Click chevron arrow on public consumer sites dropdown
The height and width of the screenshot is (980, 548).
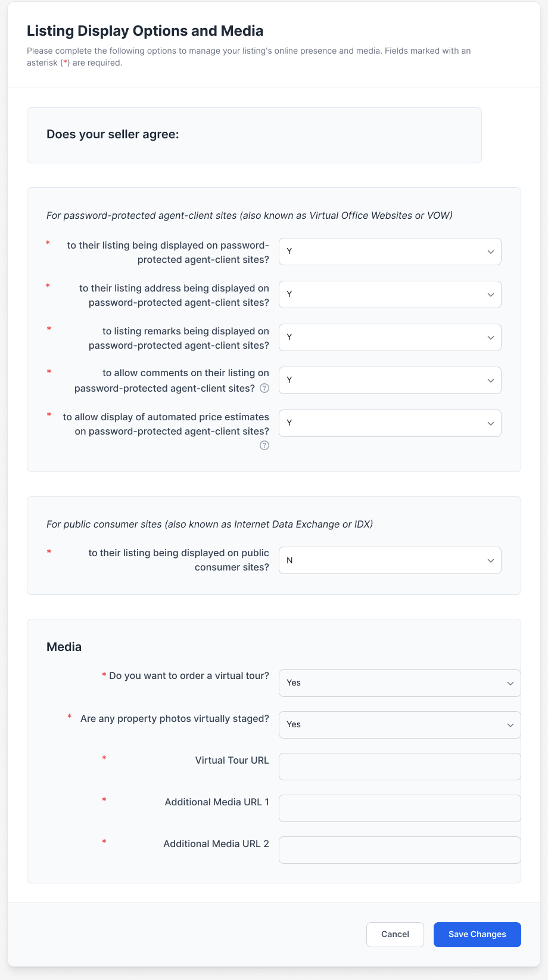491,560
